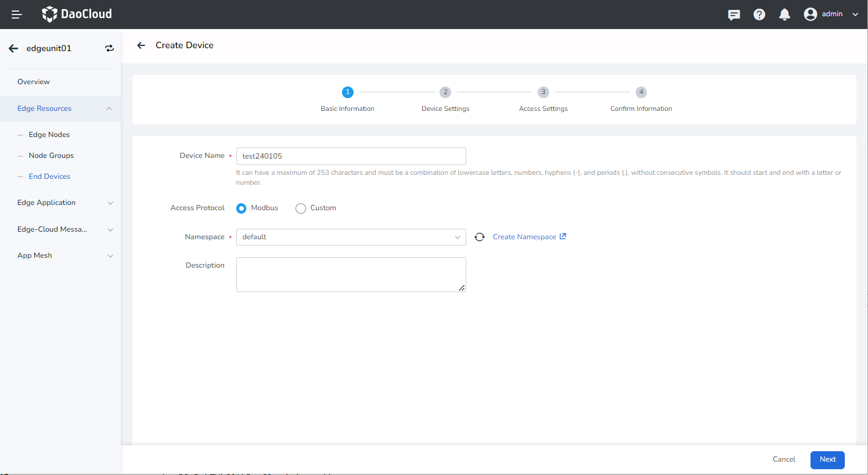Click the Cancel button

coord(784,459)
